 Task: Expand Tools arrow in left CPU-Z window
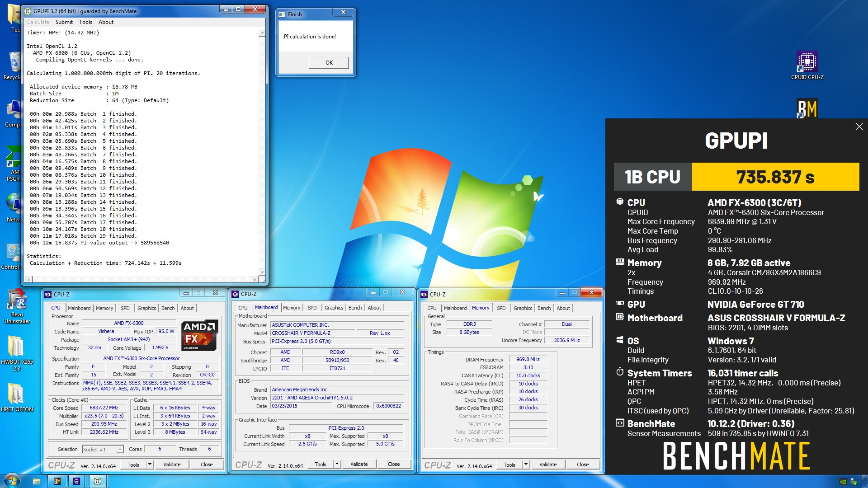coord(150,465)
